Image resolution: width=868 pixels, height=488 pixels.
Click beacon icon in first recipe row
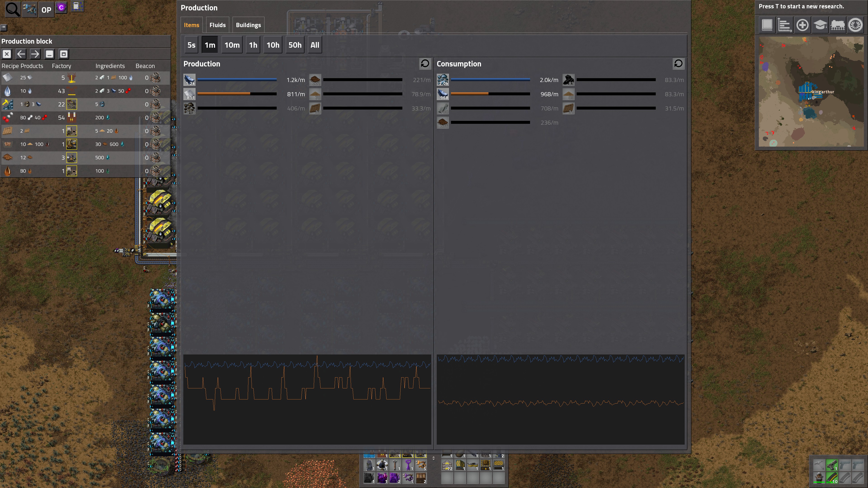(x=155, y=77)
